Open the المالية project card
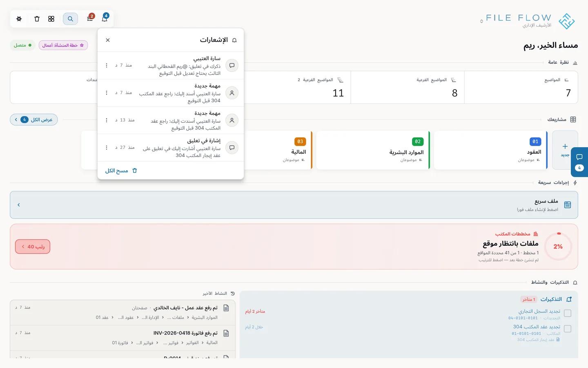 tap(278, 150)
